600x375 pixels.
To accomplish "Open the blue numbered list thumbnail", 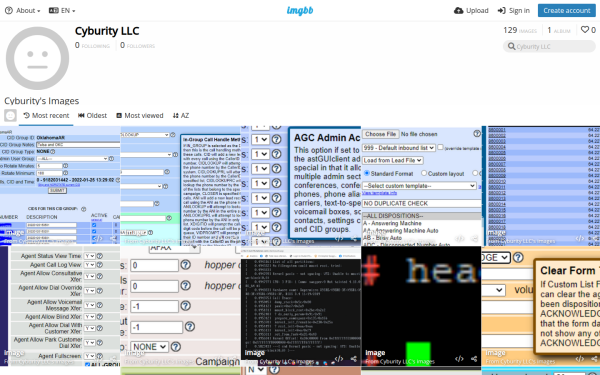I will 541,185.
